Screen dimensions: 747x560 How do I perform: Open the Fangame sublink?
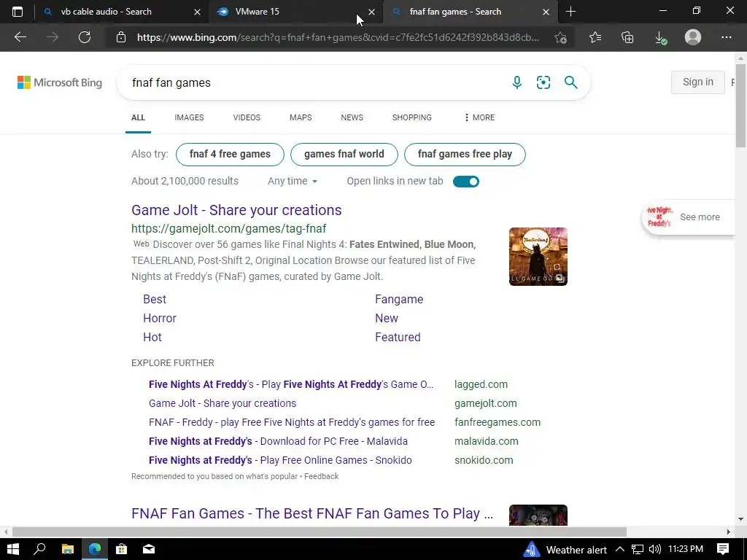(399, 299)
